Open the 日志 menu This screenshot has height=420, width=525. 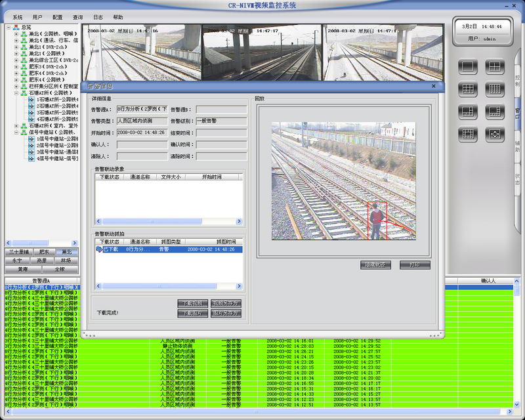tap(98, 17)
